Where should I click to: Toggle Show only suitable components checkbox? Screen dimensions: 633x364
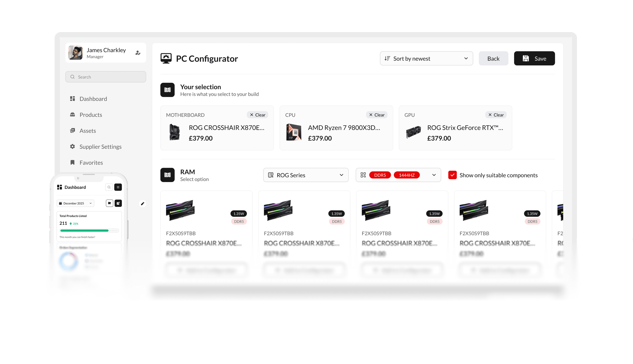[452, 175]
